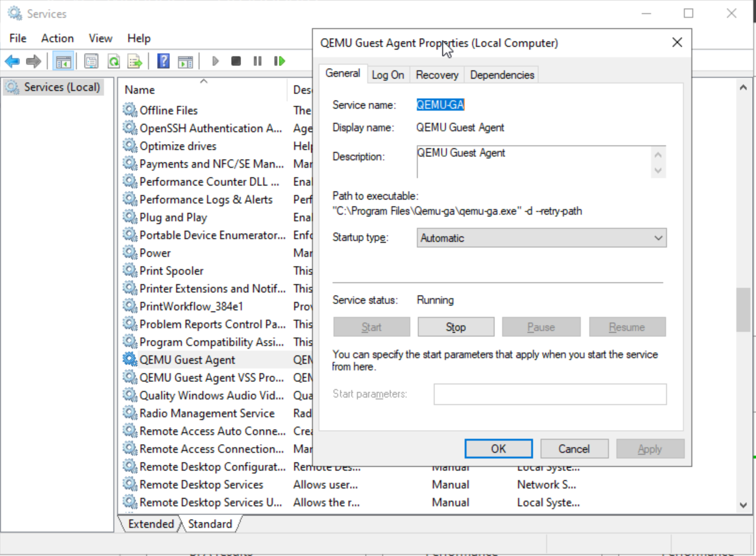Click the gear icon beside Radio Management Service
The height and width of the screenshot is (556, 756).
(x=130, y=413)
